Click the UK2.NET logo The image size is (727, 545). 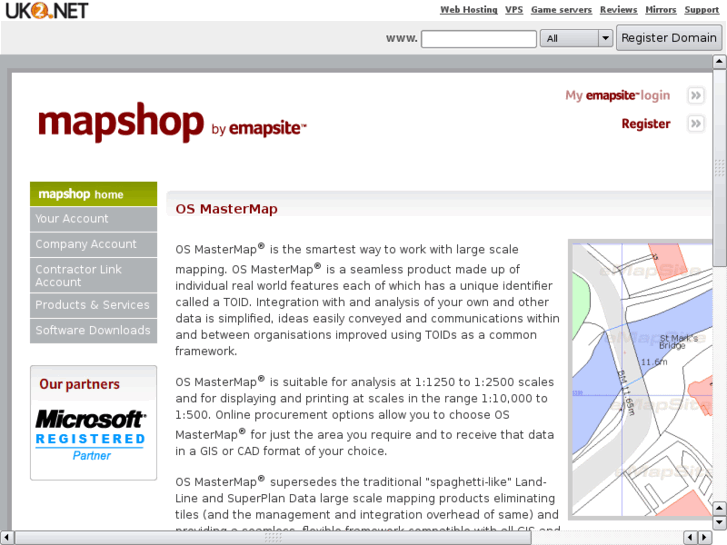[46, 10]
